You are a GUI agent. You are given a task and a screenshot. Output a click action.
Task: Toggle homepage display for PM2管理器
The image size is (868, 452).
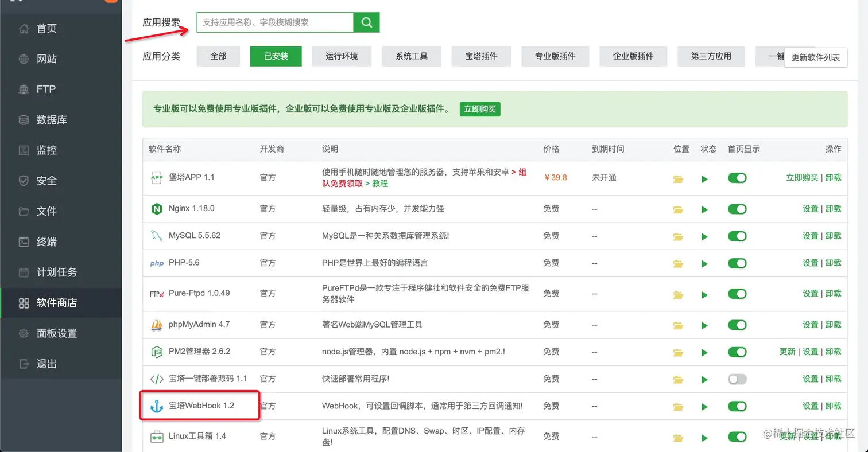[737, 352]
